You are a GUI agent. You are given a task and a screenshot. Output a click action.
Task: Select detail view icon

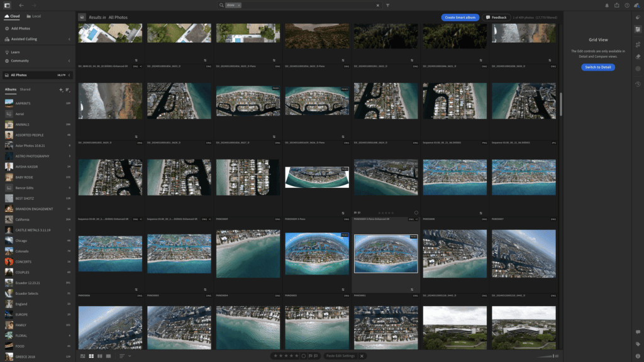(108, 356)
